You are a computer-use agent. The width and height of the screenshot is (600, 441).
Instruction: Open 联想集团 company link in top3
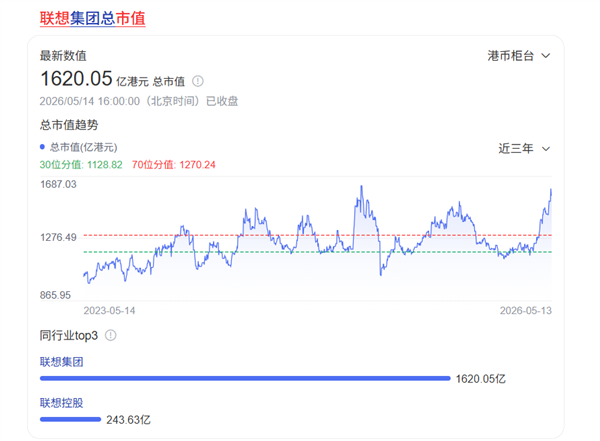pos(62,362)
